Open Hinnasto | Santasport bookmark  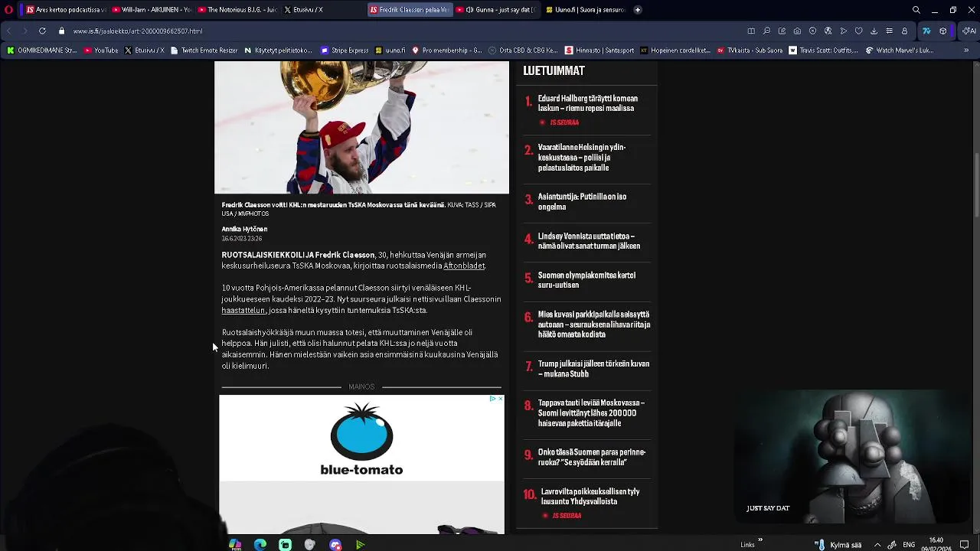(599, 51)
